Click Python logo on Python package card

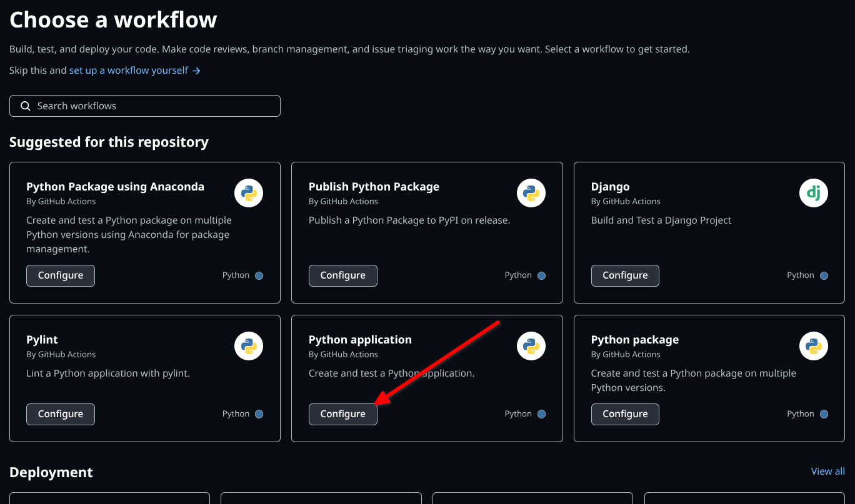click(814, 346)
